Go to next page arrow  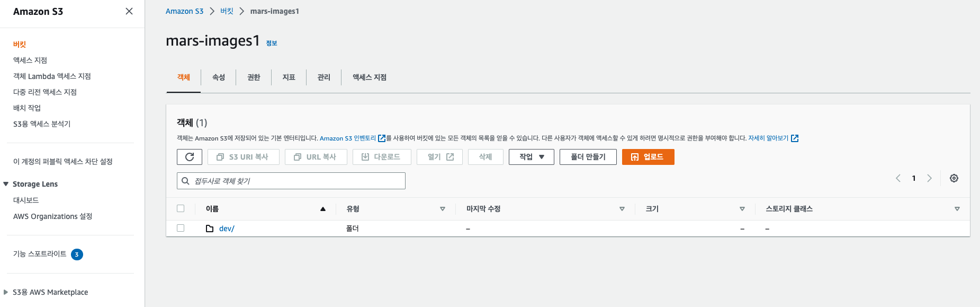coord(929,178)
